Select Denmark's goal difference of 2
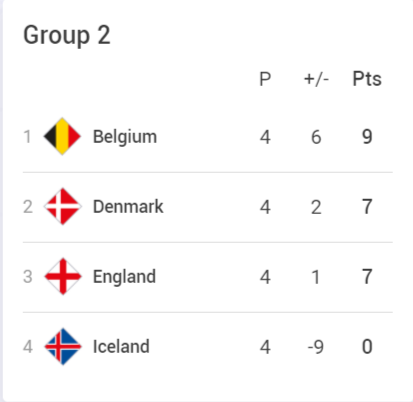 pos(316,207)
